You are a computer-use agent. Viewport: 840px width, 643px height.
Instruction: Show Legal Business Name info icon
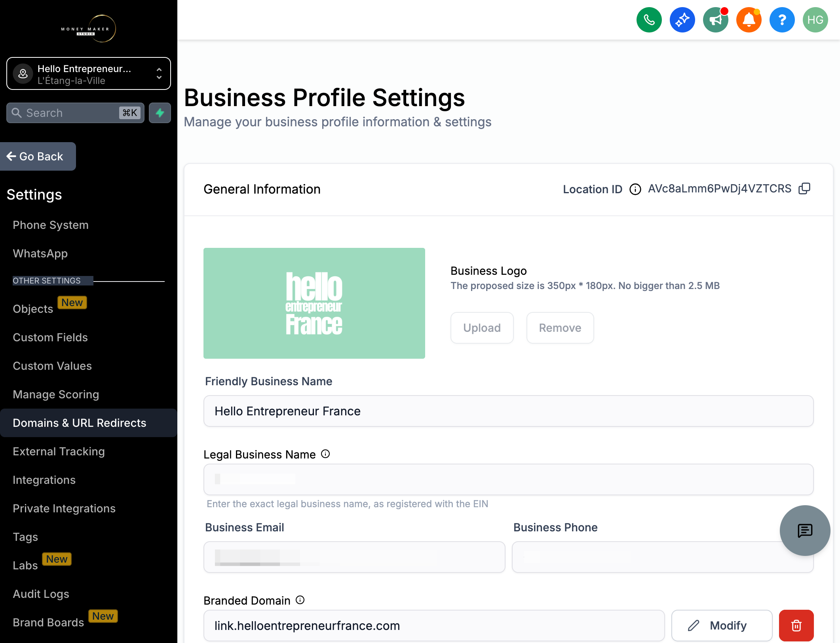click(x=325, y=454)
